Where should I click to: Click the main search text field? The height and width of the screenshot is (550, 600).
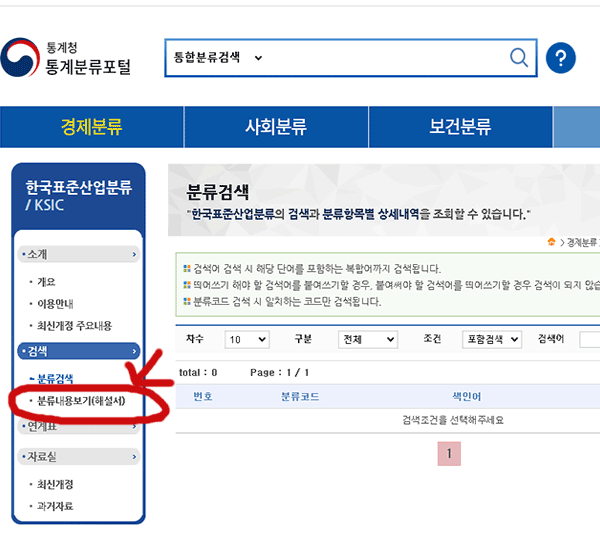tap(386, 58)
